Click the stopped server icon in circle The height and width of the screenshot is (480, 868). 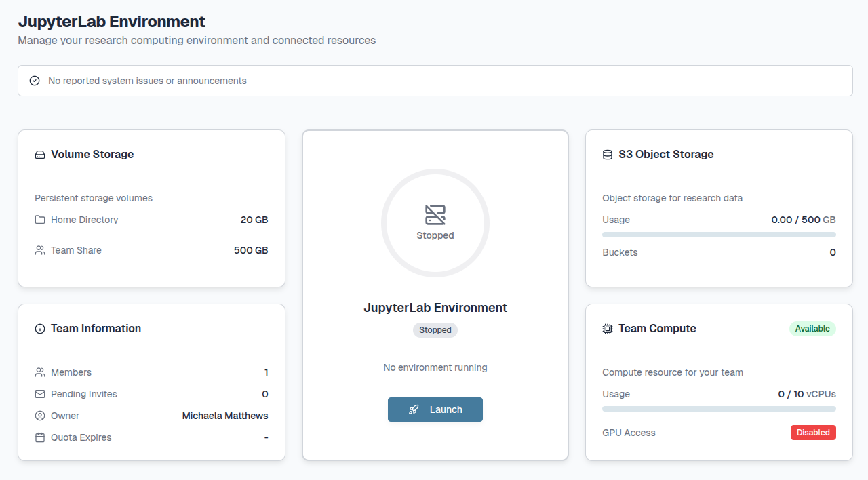click(435, 215)
